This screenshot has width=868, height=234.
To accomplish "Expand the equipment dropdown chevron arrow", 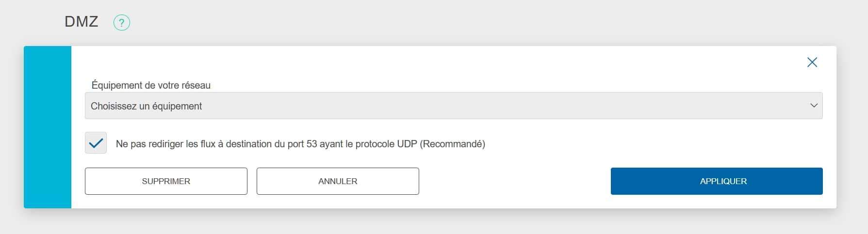I will point(814,106).
